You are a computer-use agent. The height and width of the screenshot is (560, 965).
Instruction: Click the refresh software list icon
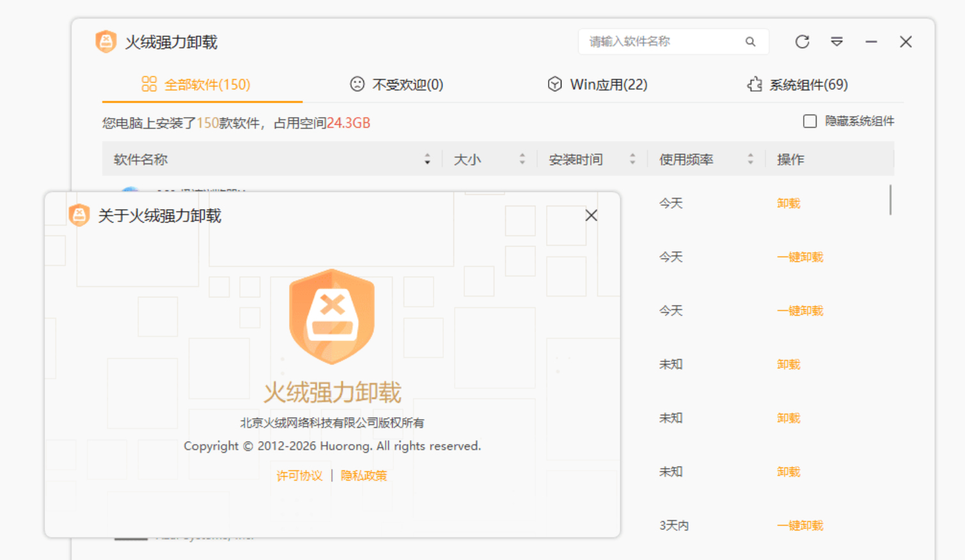[802, 42]
